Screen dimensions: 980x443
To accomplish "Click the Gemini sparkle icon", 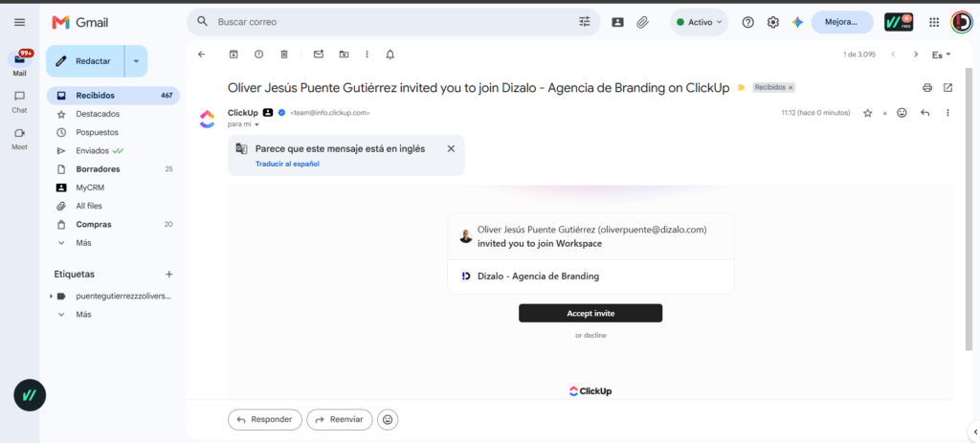I will click(x=797, y=23).
